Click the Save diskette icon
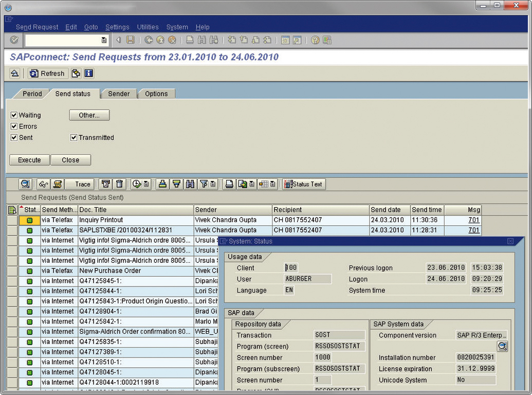 pos(130,40)
